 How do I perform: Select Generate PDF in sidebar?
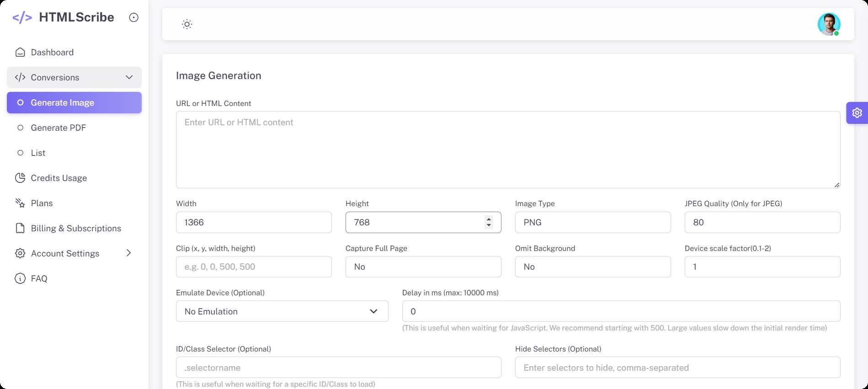58,128
